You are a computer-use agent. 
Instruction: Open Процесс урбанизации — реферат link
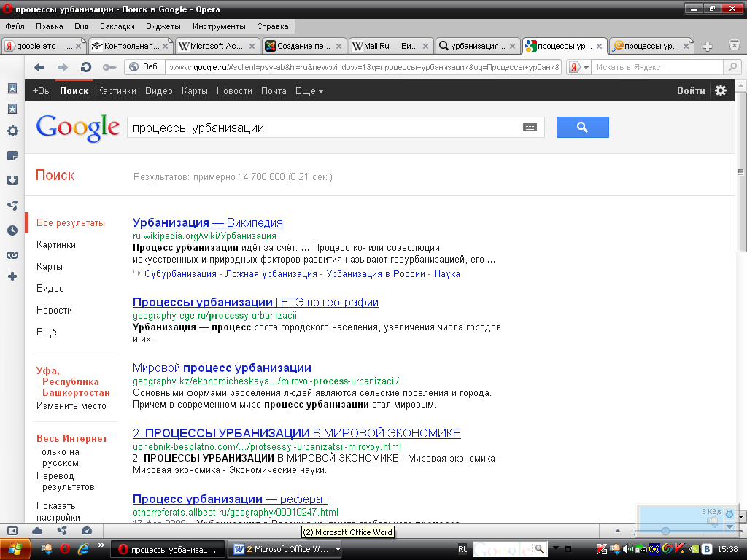point(230,499)
